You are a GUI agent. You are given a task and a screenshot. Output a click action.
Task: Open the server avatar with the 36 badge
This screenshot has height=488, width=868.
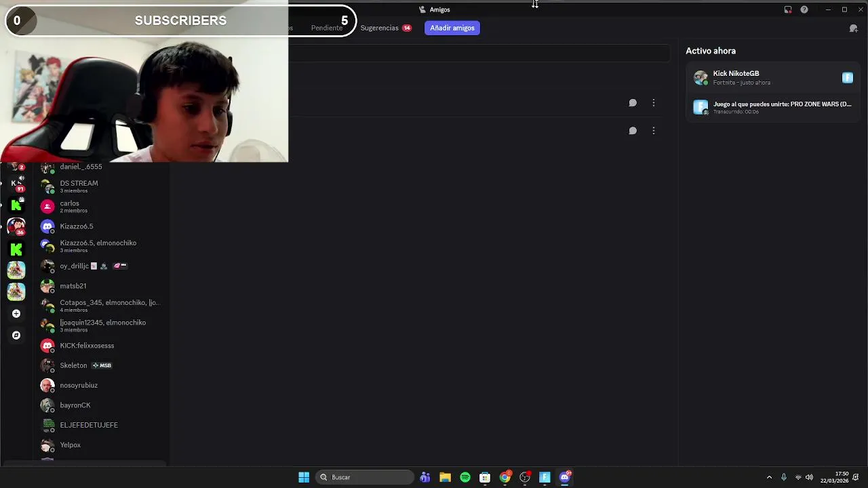coord(16,226)
